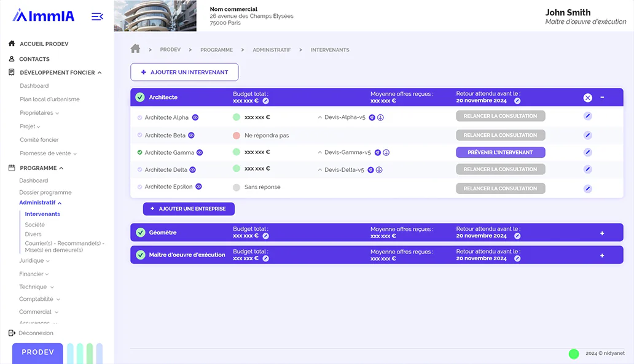Click Ajouter une entreprise button
Image resolution: width=634 pixels, height=364 pixels.
pyautogui.click(x=189, y=209)
